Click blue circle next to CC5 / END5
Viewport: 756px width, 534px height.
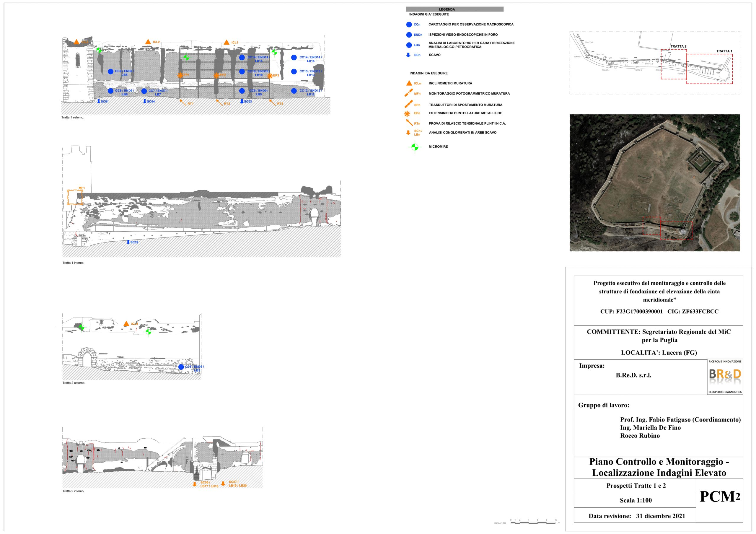pyautogui.click(x=181, y=367)
